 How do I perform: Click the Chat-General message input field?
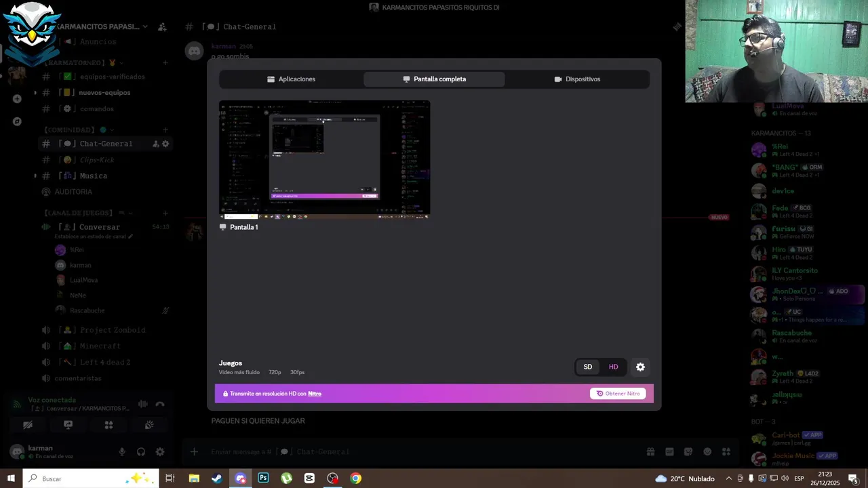420,452
